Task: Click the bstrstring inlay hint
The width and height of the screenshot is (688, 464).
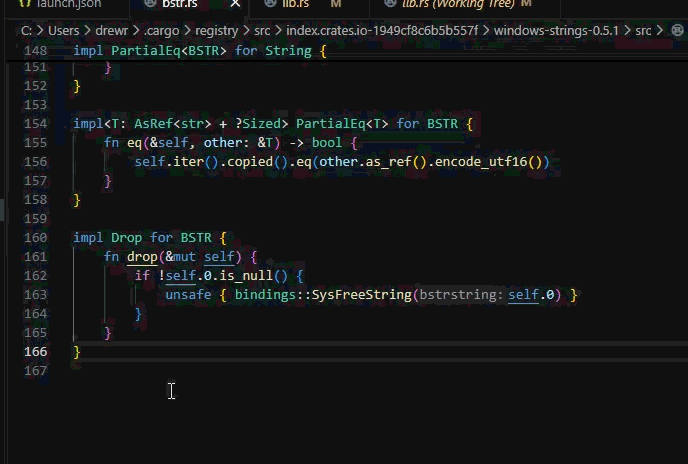Action: coord(460,295)
